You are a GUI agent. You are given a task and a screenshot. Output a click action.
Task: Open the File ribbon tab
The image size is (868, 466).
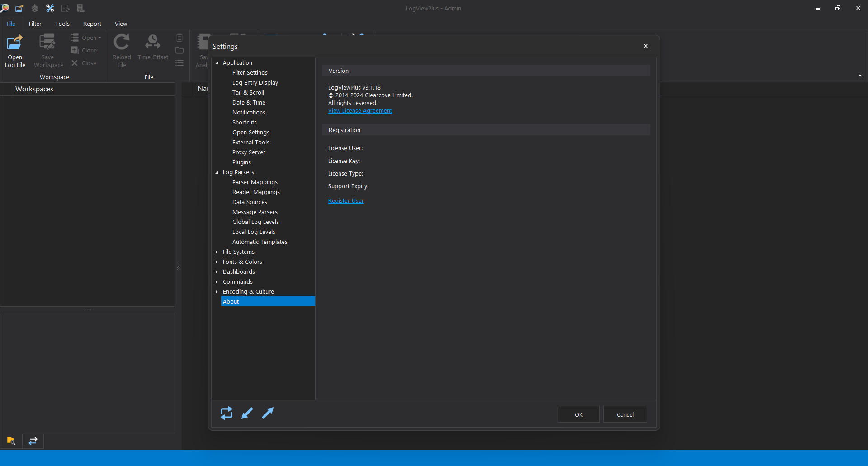pyautogui.click(x=11, y=24)
